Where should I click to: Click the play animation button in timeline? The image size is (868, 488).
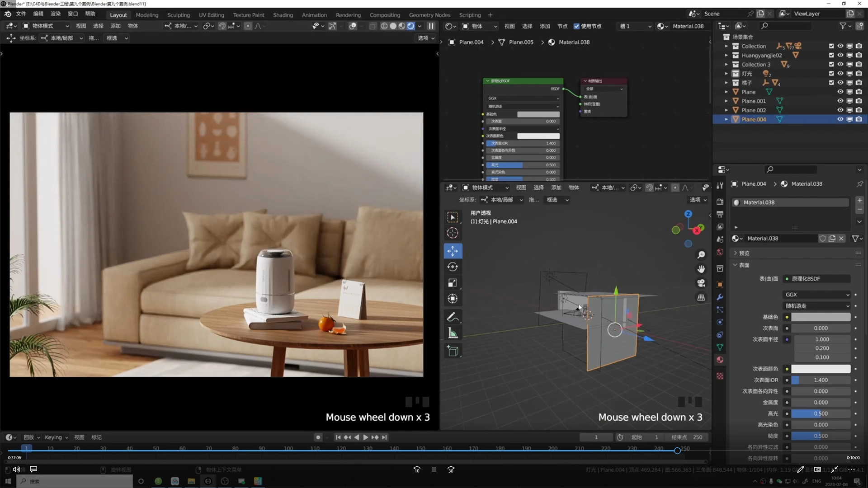pos(365,437)
